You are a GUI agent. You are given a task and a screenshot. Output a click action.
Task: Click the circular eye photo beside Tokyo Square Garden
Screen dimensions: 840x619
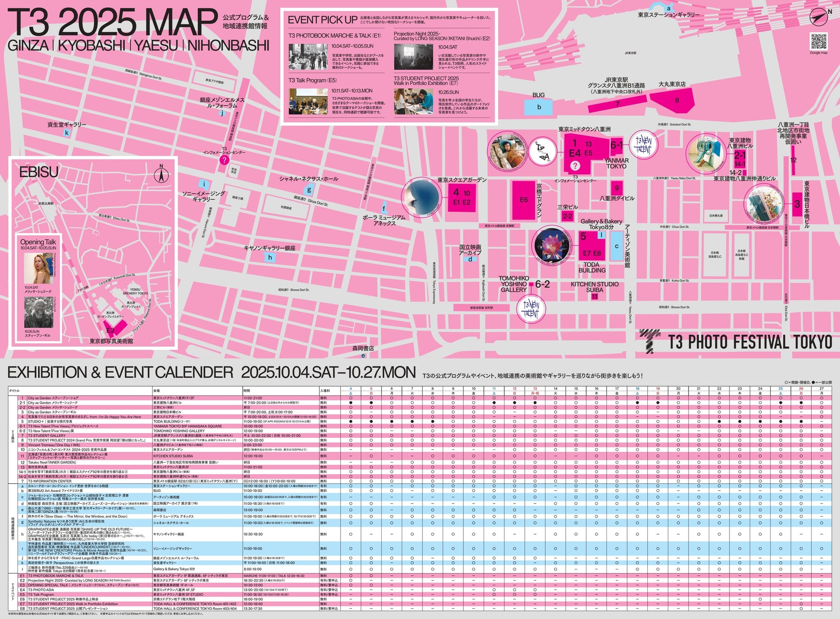click(x=422, y=197)
